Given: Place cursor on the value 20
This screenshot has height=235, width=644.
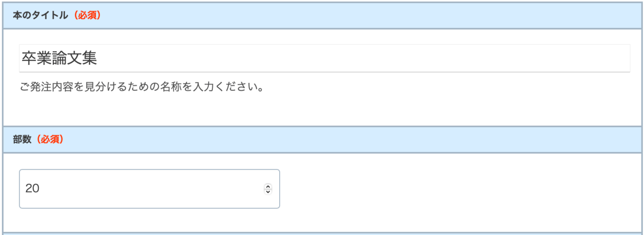Looking at the screenshot, I should [33, 189].
